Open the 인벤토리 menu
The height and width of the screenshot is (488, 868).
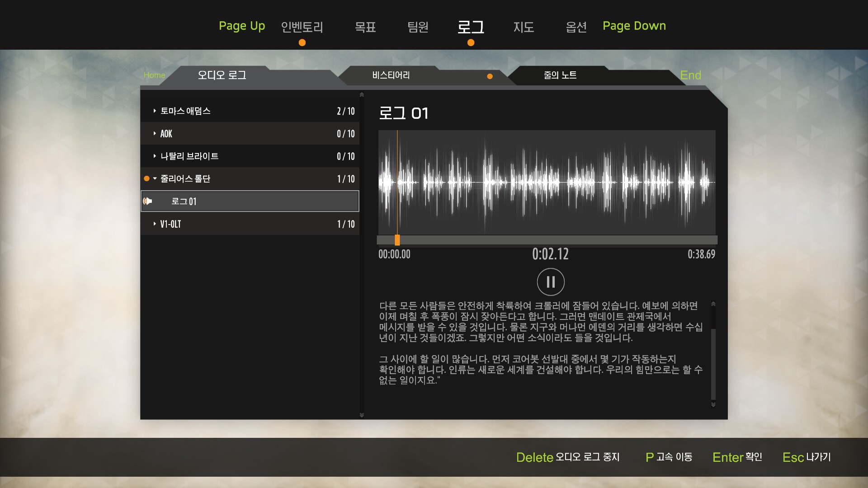[x=302, y=27]
